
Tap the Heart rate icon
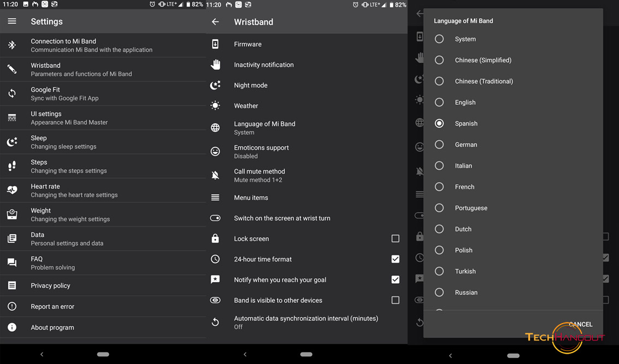(x=12, y=190)
